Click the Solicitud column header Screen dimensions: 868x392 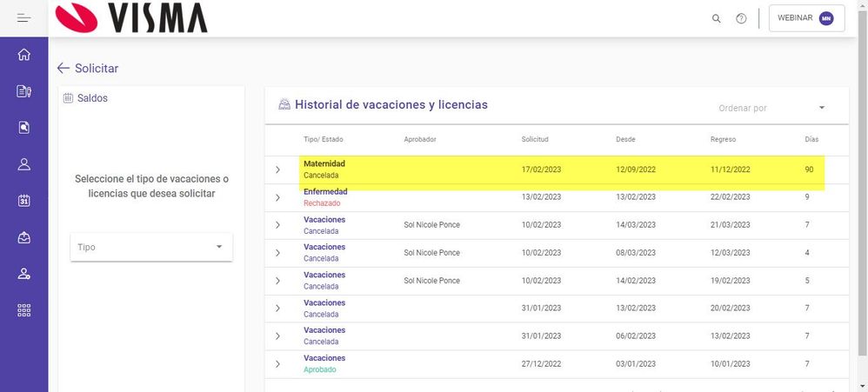pos(535,139)
